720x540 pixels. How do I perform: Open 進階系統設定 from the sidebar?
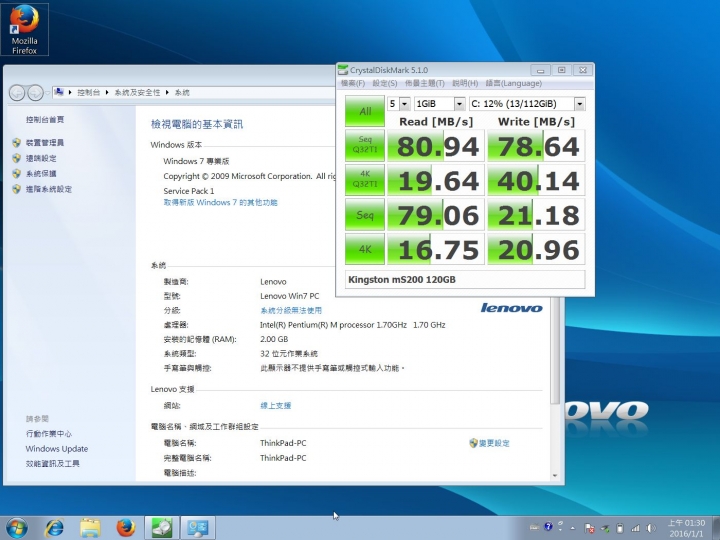[x=49, y=189]
